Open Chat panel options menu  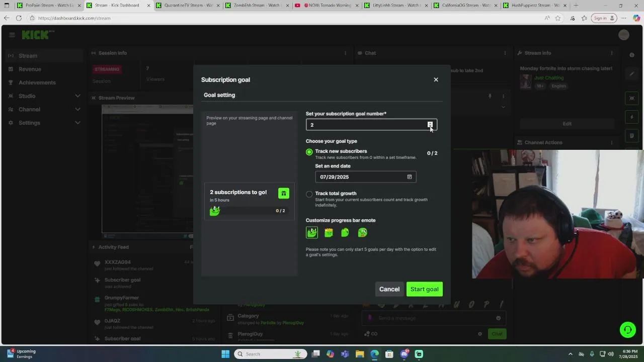pos(505,53)
